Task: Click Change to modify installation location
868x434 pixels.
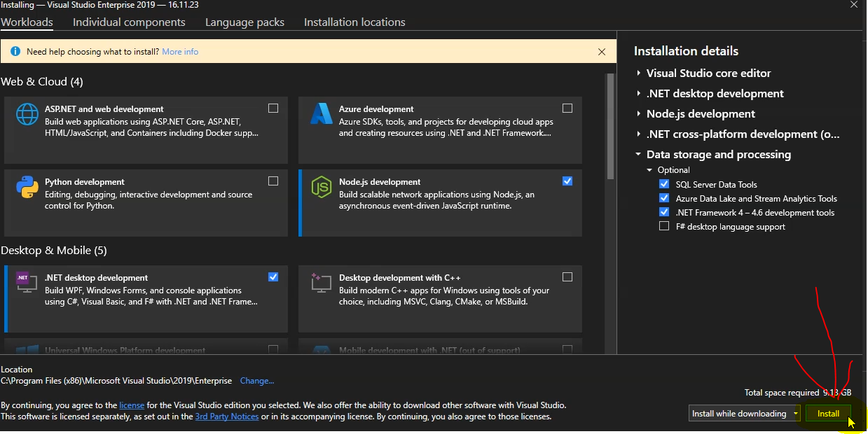Action: click(256, 380)
